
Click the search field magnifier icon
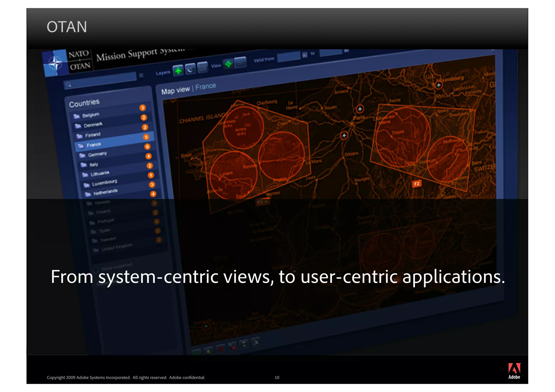69,85
